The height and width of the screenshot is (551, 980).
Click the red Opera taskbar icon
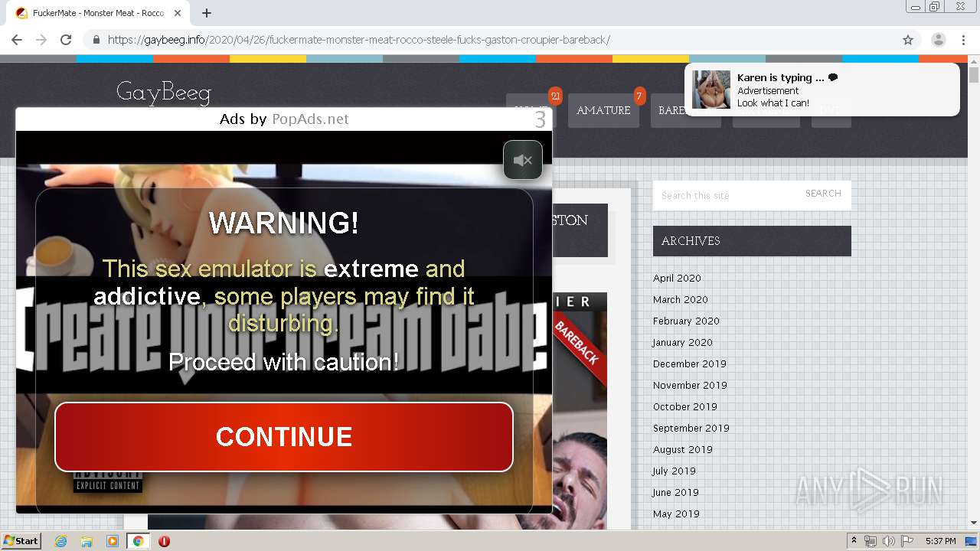(164, 541)
